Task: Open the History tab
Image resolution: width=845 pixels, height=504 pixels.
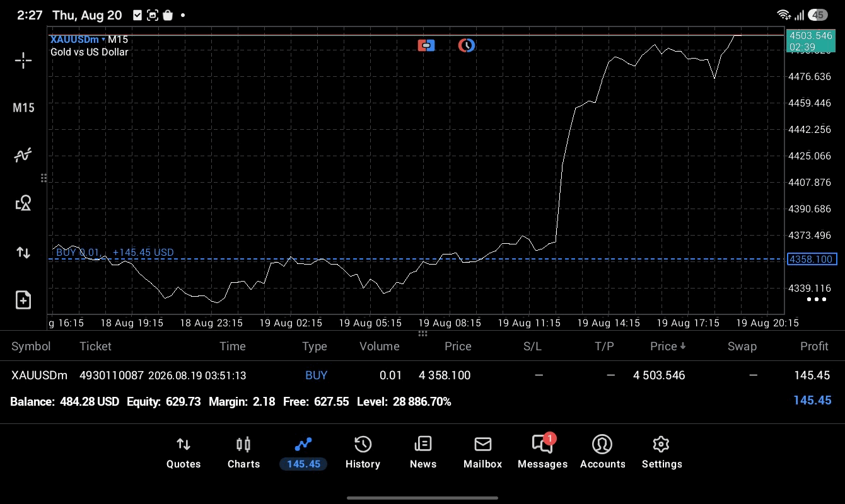Action: pos(363,453)
